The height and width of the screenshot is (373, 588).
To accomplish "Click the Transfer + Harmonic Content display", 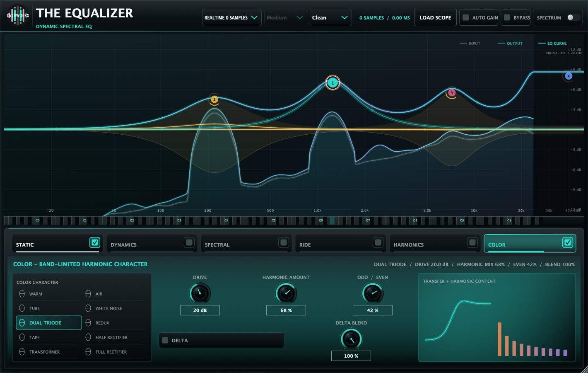I will [497, 317].
